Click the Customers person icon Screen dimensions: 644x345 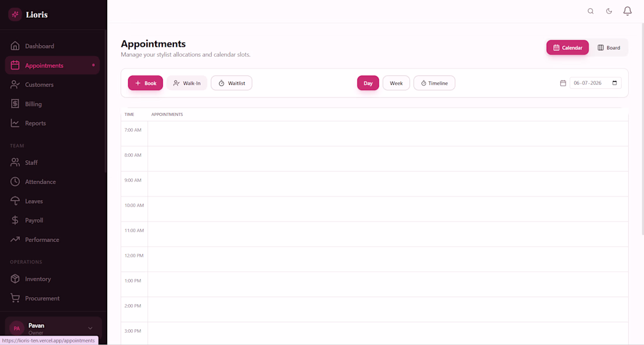[x=15, y=85]
